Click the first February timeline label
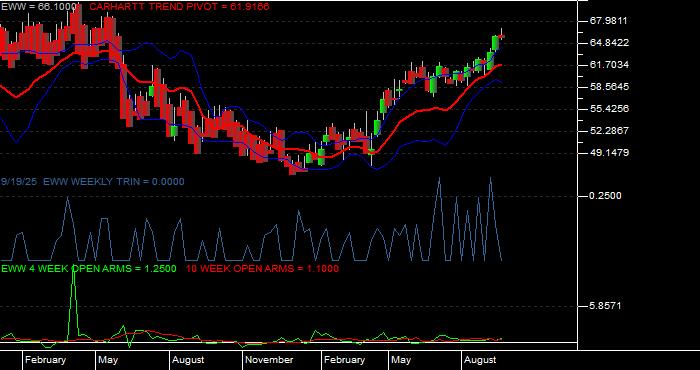Viewport: 700px width, 370px height. 45,360
